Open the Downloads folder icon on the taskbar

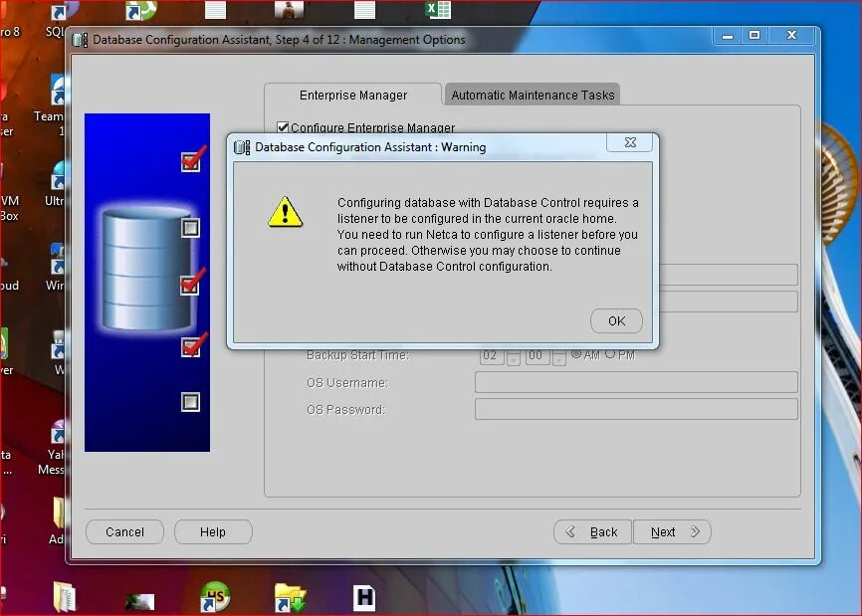[x=289, y=597]
